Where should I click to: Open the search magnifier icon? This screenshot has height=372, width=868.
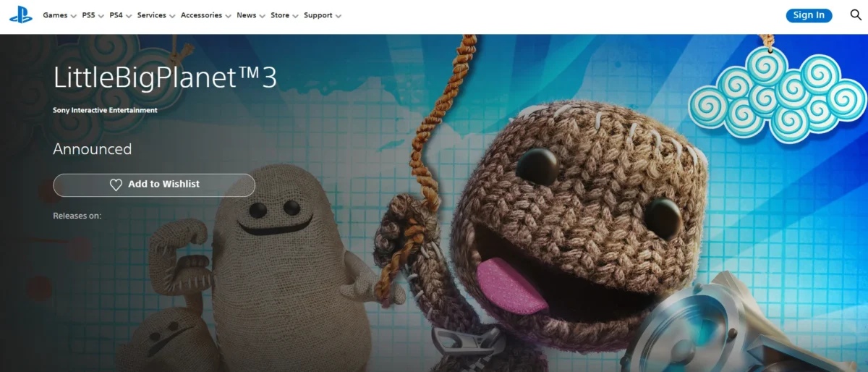click(x=855, y=15)
